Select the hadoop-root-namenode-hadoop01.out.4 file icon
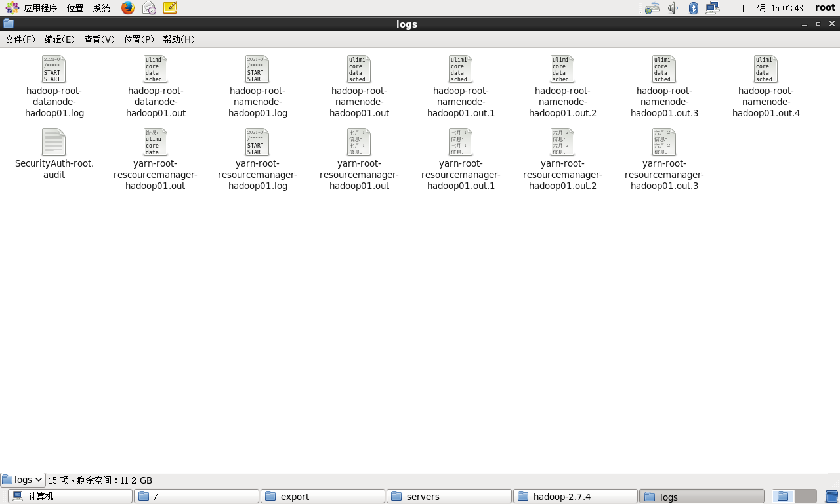The height and width of the screenshot is (504, 840). click(766, 69)
